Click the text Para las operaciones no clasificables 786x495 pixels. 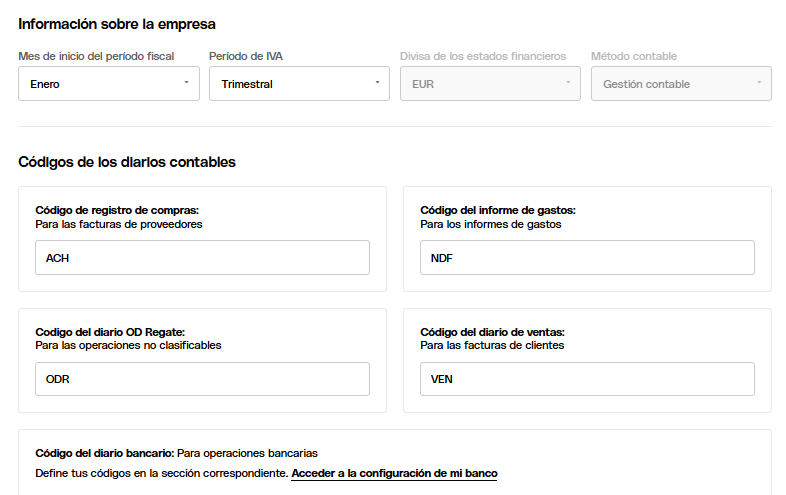[x=128, y=345]
